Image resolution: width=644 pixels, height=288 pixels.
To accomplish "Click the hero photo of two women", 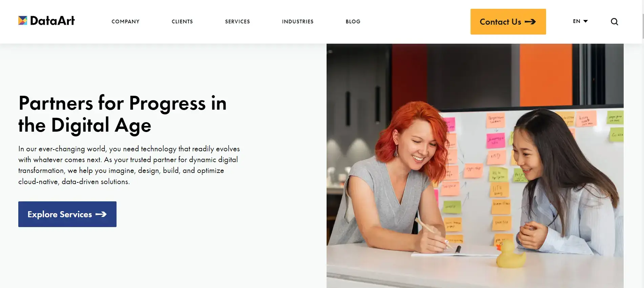I will [475, 166].
